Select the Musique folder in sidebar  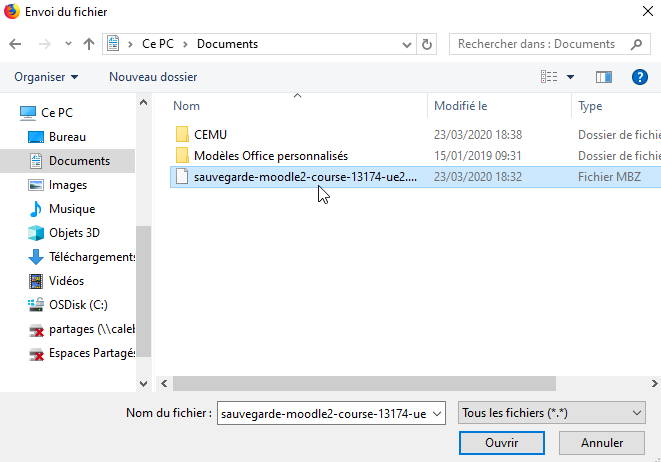(x=71, y=209)
